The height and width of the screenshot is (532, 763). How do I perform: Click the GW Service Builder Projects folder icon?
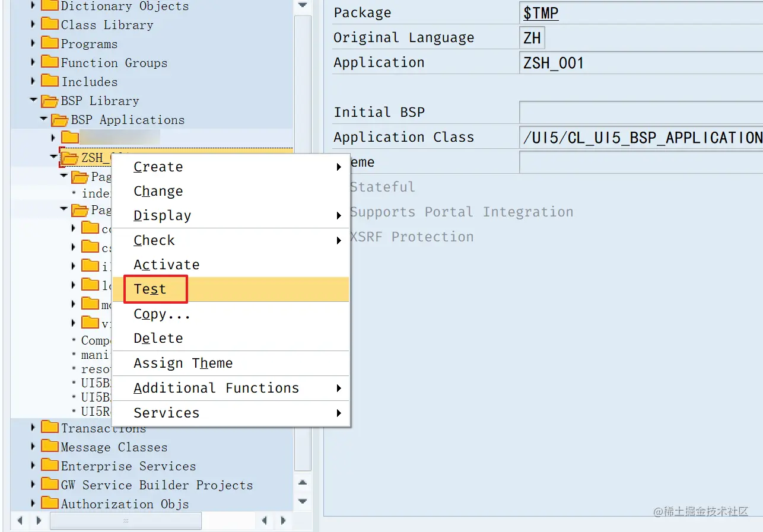click(x=49, y=485)
